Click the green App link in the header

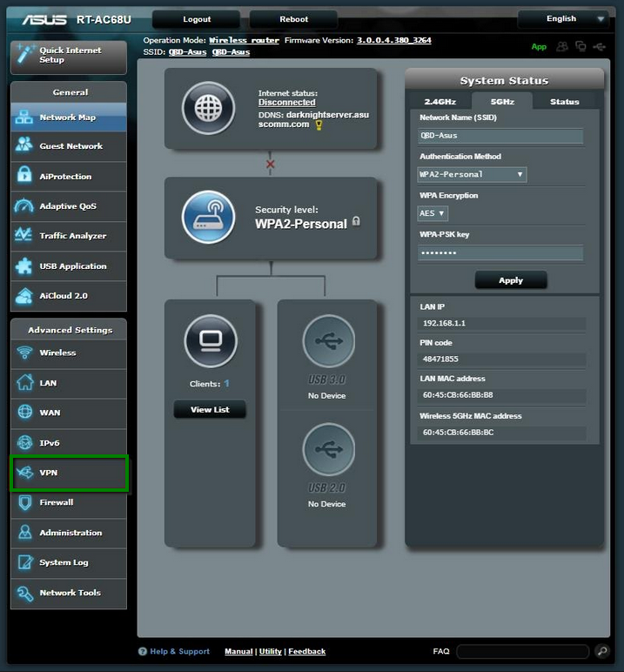pos(539,47)
